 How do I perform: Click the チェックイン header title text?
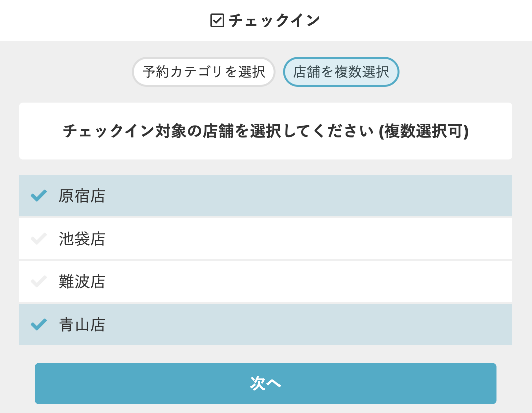click(x=274, y=20)
